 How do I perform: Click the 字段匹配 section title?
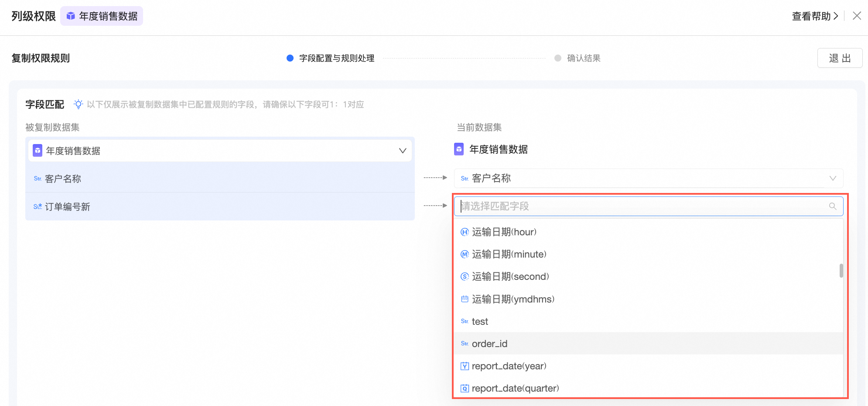(44, 104)
